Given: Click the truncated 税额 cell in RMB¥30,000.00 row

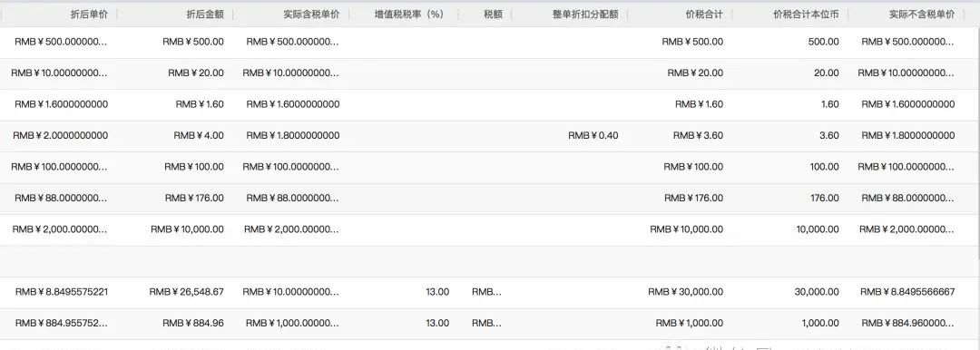Looking at the screenshot, I should click(487, 292).
